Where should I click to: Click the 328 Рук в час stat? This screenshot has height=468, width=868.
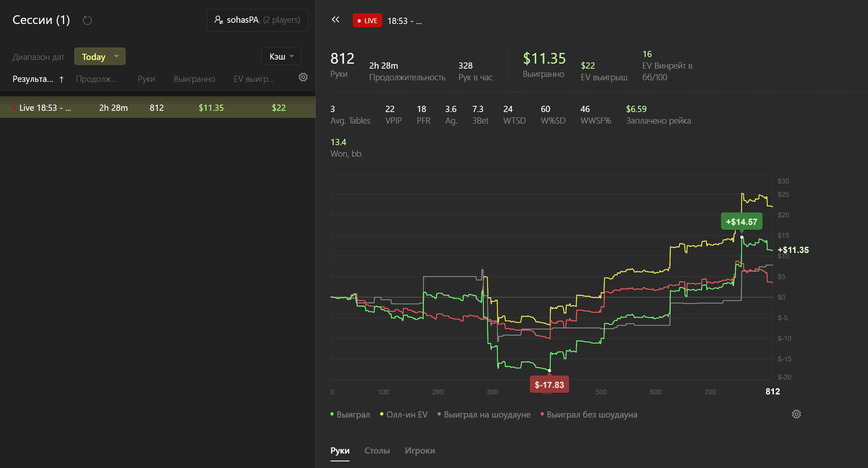[476, 72]
